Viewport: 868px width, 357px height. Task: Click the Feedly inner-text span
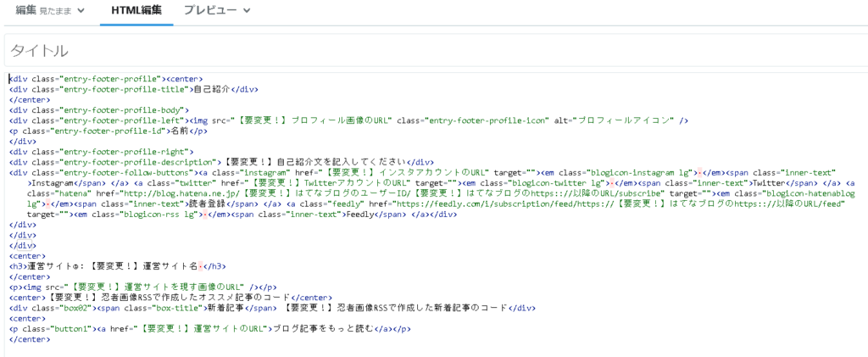point(360,215)
